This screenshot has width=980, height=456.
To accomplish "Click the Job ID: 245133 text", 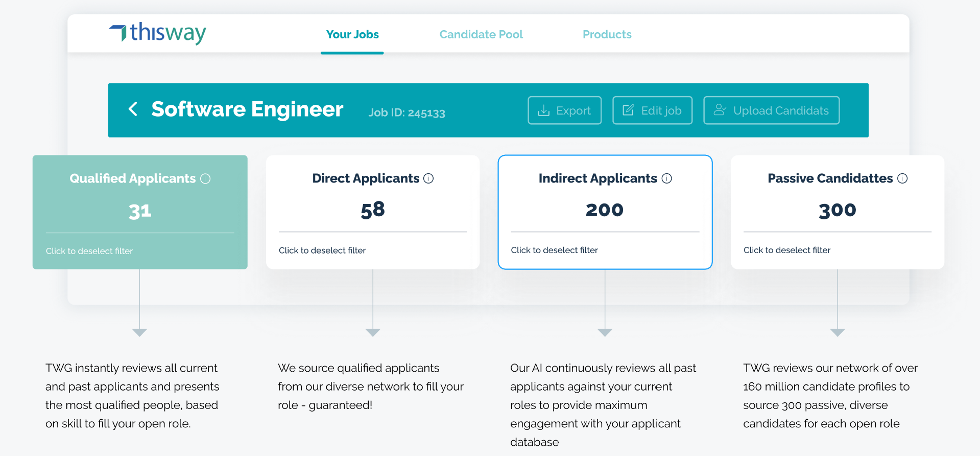I will (407, 112).
